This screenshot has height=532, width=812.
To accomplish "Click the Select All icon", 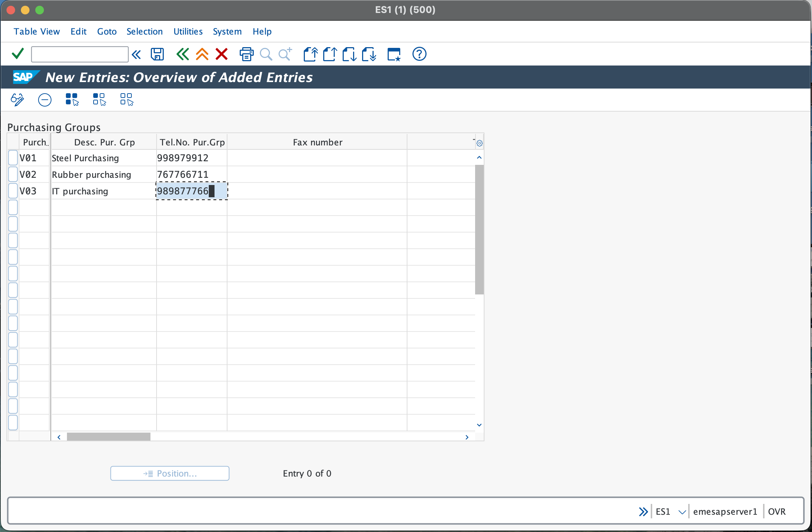I will pyautogui.click(x=72, y=100).
